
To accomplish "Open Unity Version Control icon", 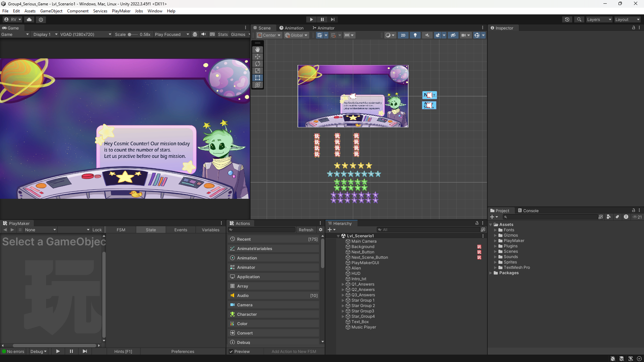I will tap(41, 19).
